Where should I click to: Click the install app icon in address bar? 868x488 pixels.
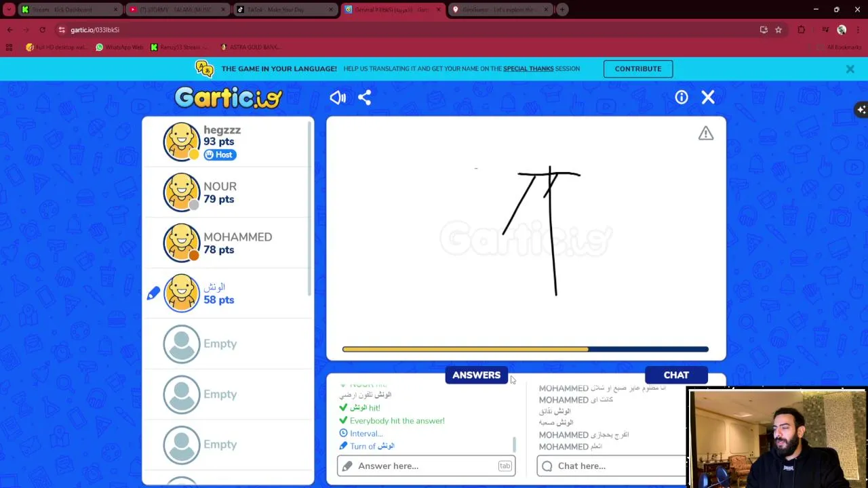click(x=764, y=30)
